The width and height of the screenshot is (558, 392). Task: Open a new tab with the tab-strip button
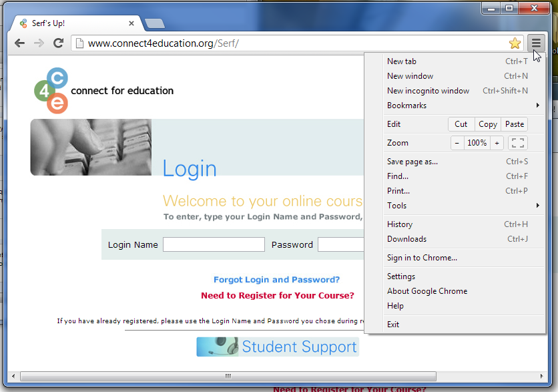coord(155,23)
